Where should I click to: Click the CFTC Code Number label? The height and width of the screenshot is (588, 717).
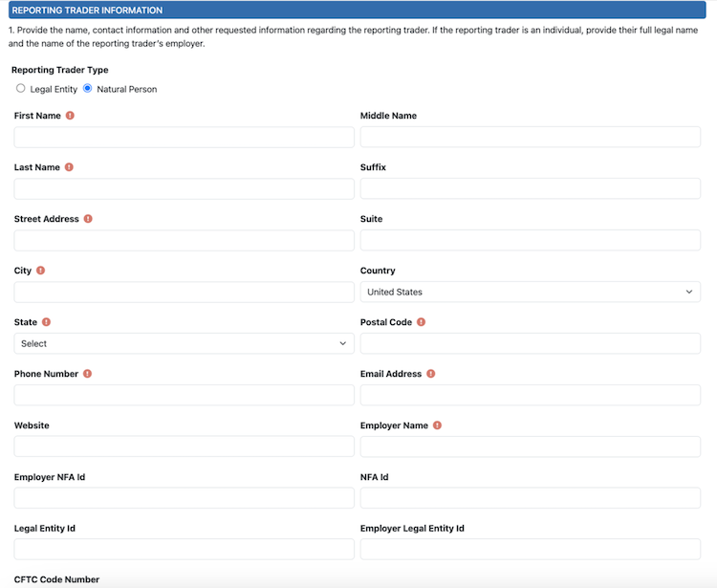[x=56, y=579]
